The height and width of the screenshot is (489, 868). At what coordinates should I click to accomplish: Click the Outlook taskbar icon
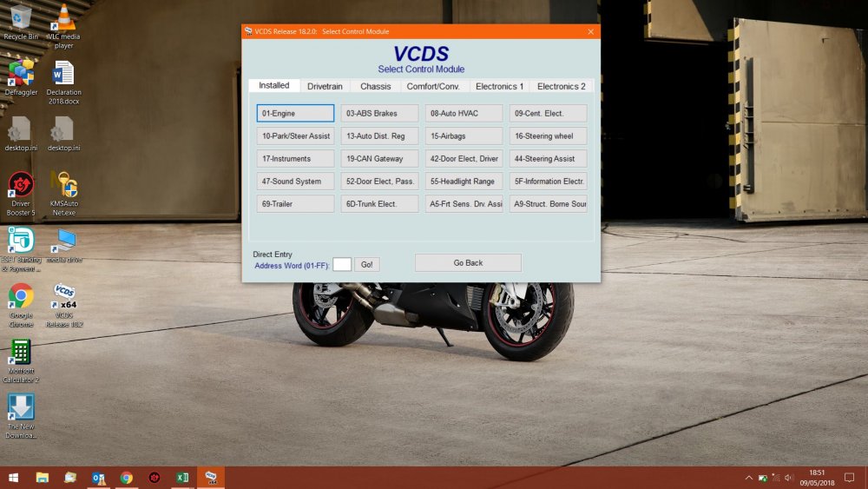99,478
